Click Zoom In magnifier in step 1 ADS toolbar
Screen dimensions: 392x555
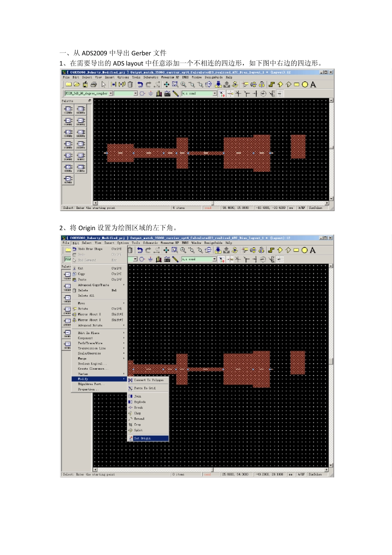click(183, 85)
